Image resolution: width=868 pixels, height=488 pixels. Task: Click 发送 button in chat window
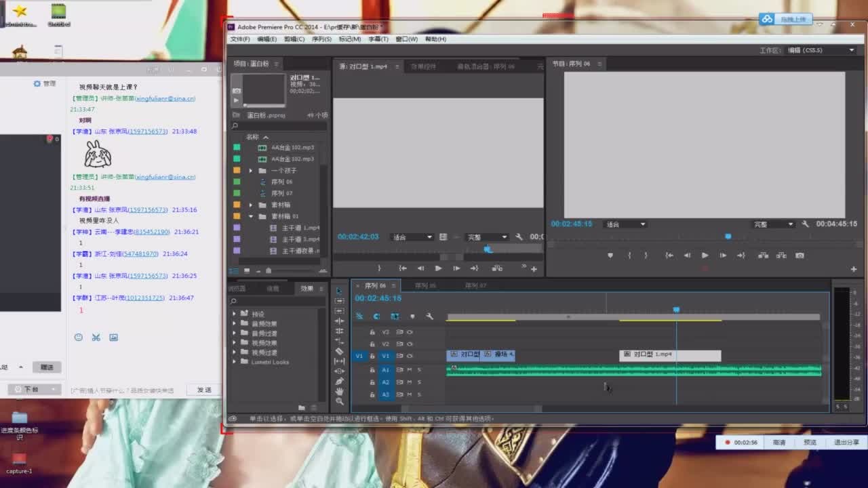204,390
